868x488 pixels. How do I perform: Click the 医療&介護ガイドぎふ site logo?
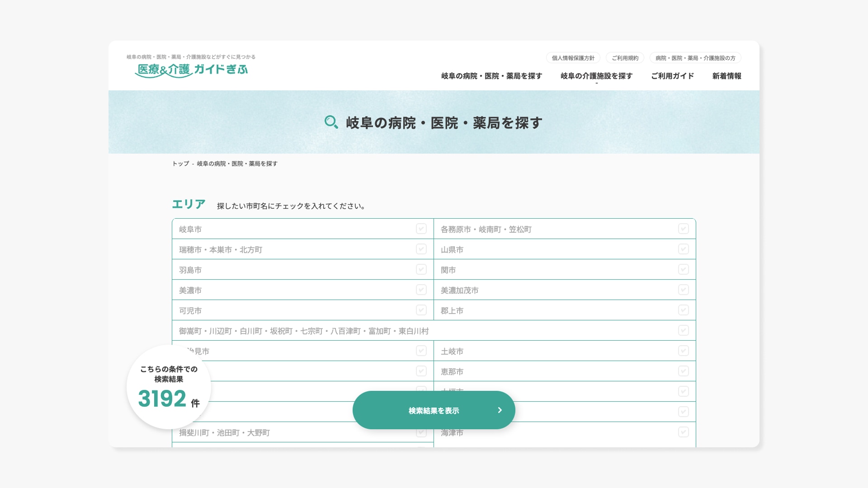coord(191,70)
